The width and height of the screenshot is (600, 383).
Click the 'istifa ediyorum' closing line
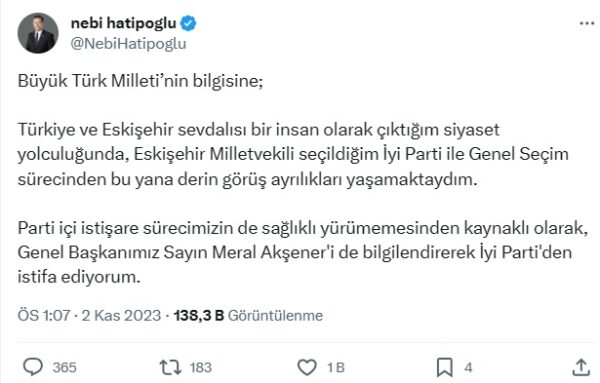point(79,277)
